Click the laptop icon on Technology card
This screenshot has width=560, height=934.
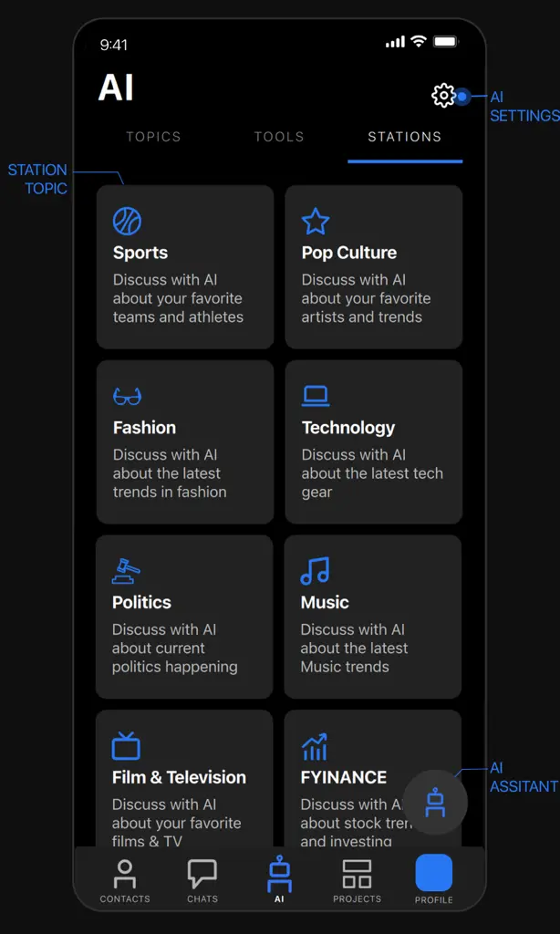(316, 396)
